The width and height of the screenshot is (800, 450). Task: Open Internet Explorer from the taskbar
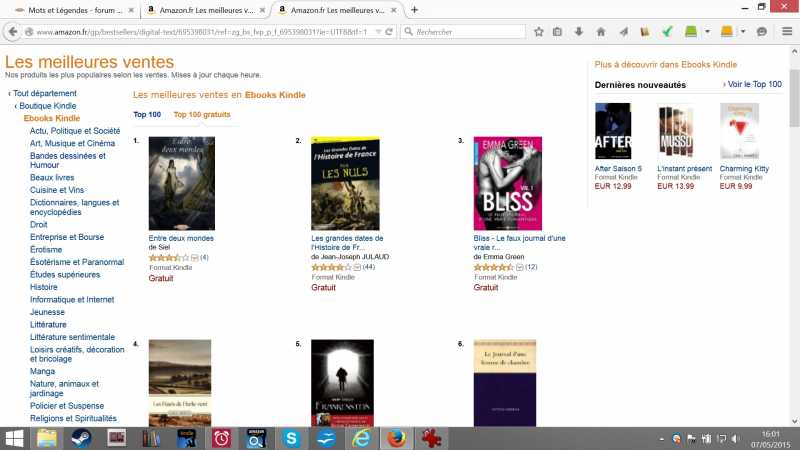[x=361, y=438]
